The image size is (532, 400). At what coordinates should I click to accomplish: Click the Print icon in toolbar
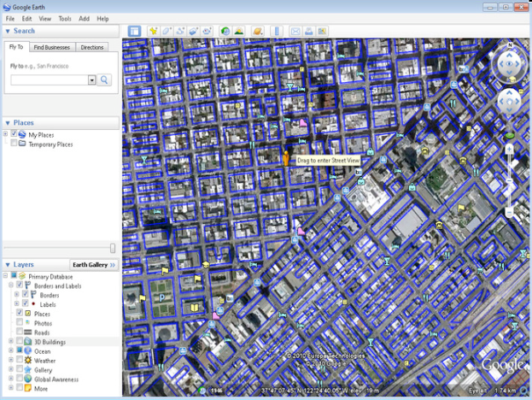click(x=309, y=32)
